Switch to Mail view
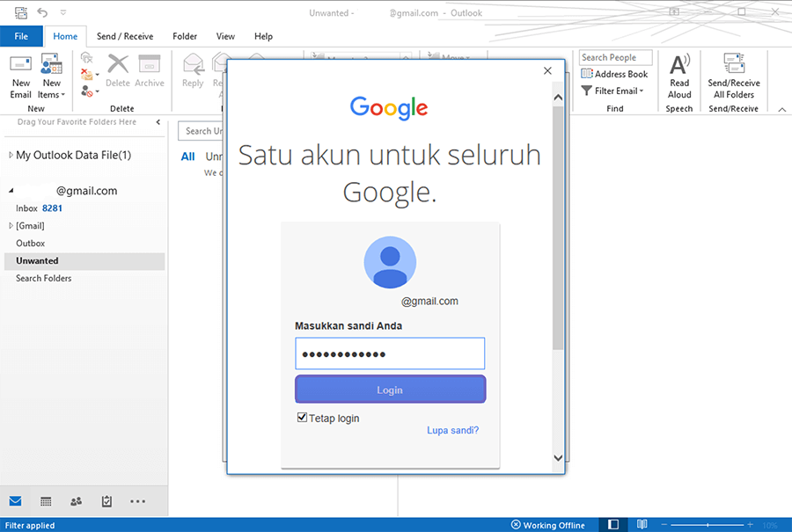Image resolution: width=792 pixels, height=532 pixels. click(15, 501)
